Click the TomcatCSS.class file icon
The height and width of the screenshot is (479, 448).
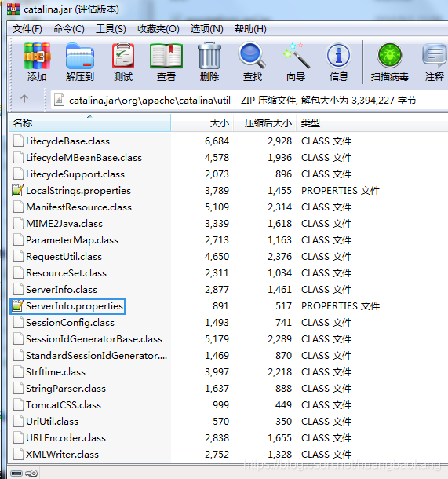pyautogui.click(x=18, y=404)
